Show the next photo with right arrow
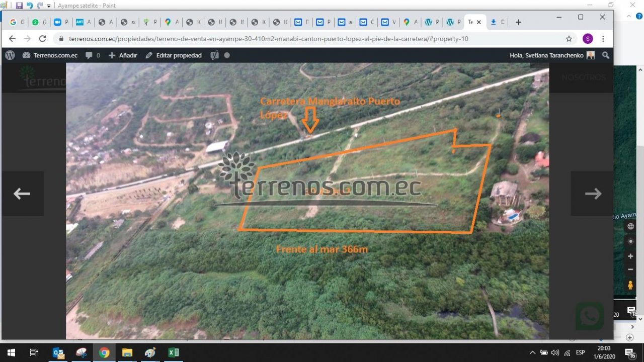 (593, 194)
